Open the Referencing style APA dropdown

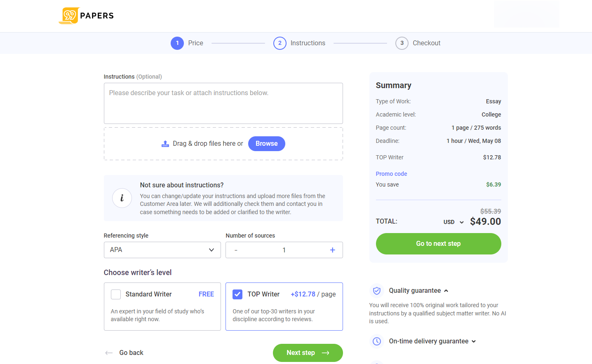[x=162, y=250]
